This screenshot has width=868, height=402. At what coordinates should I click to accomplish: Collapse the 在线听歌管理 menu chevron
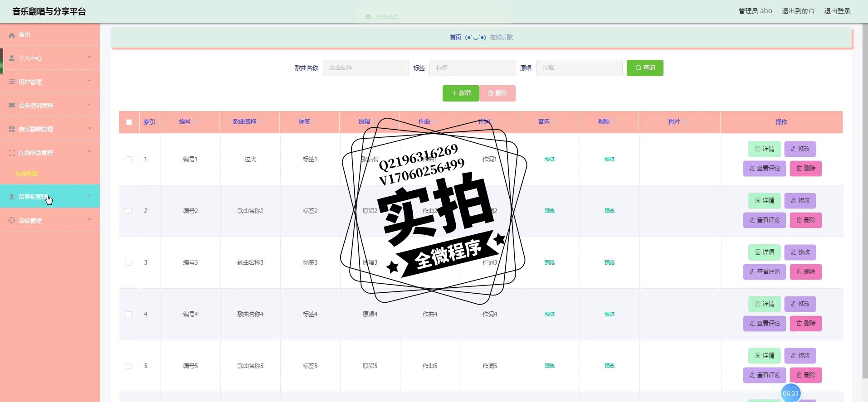tap(89, 151)
